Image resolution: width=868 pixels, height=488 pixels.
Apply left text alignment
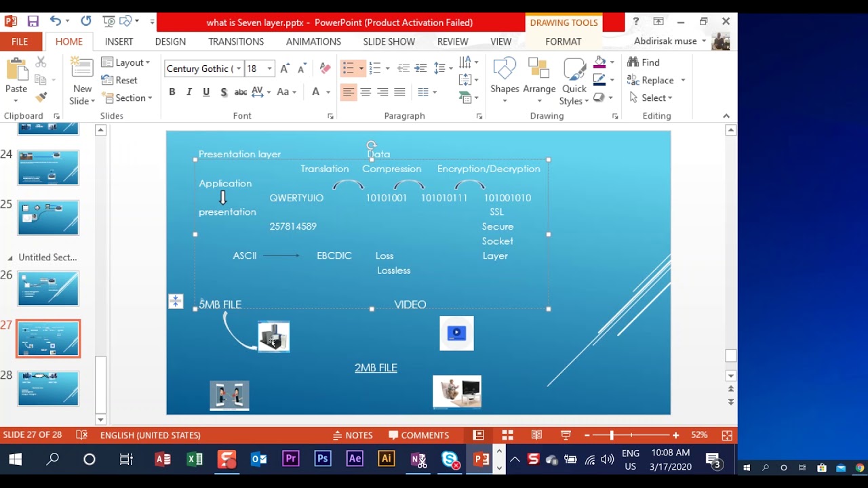348,91
